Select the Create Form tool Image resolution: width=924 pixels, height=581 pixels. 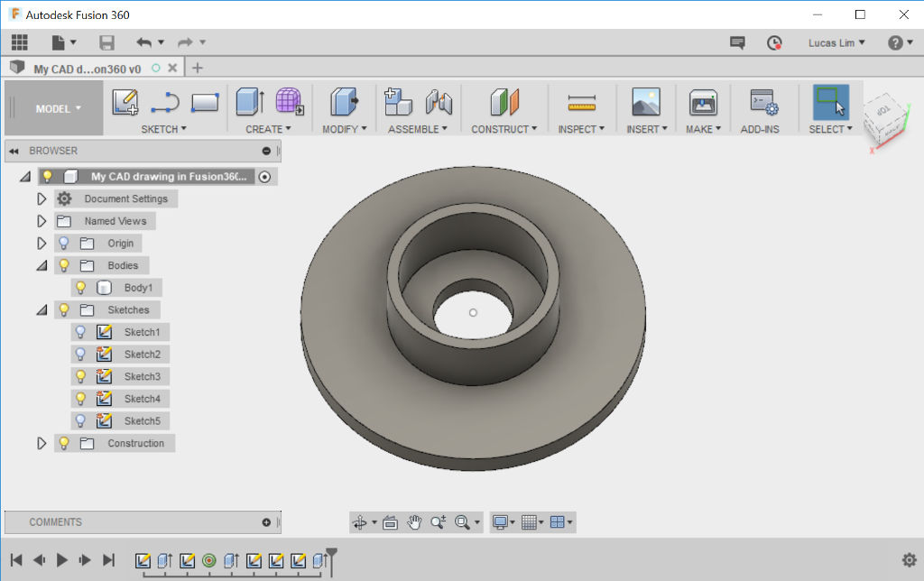pos(290,101)
